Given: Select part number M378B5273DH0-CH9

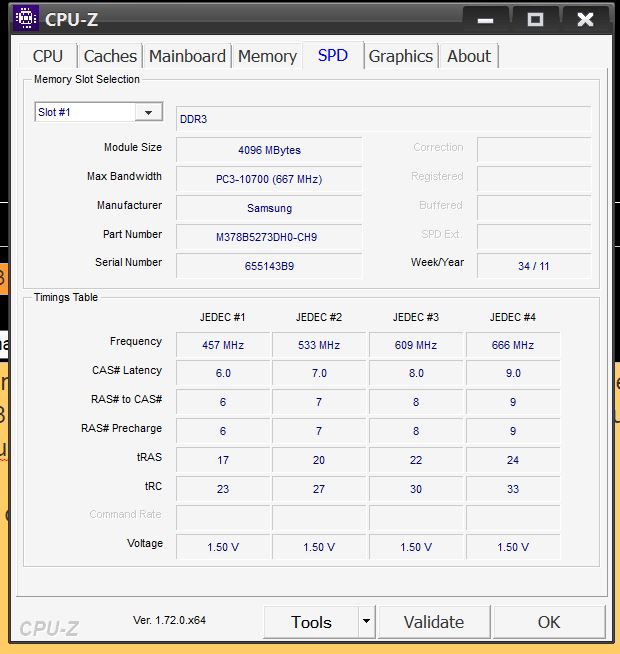Looking at the screenshot, I should pos(269,237).
